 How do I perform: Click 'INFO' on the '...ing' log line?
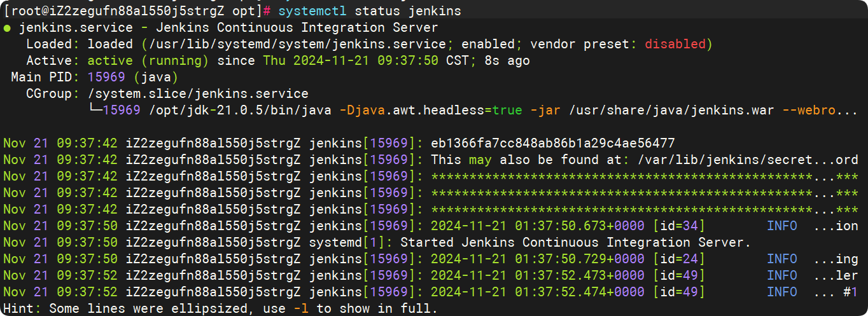coord(782,259)
